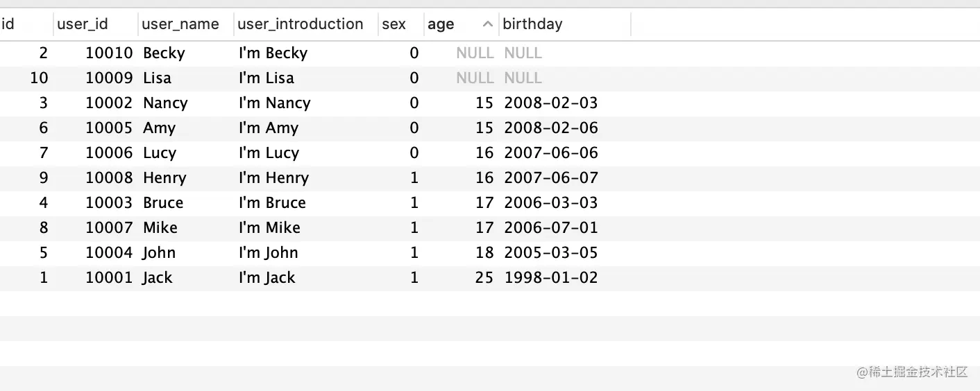Click user_id cell 10010
This screenshot has height=391, width=980.
[x=109, y=53]
